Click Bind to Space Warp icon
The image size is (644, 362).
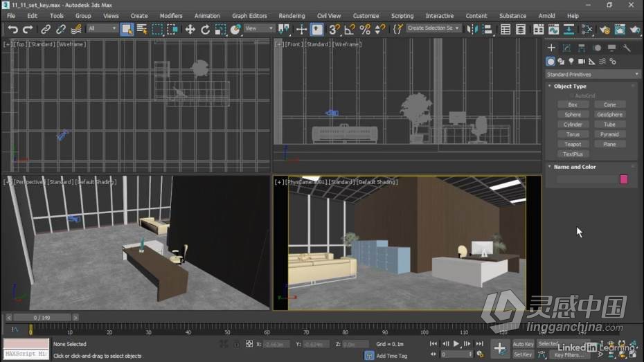click(x=76, y=29)
